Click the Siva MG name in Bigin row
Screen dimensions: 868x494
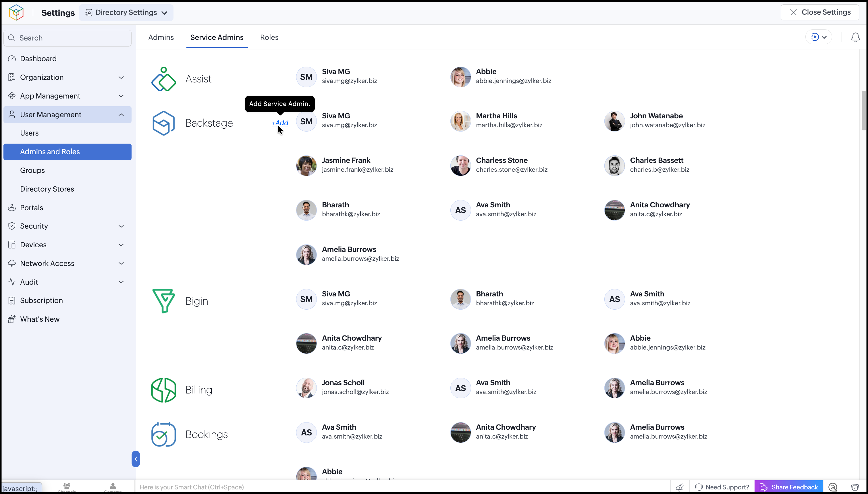336,294
